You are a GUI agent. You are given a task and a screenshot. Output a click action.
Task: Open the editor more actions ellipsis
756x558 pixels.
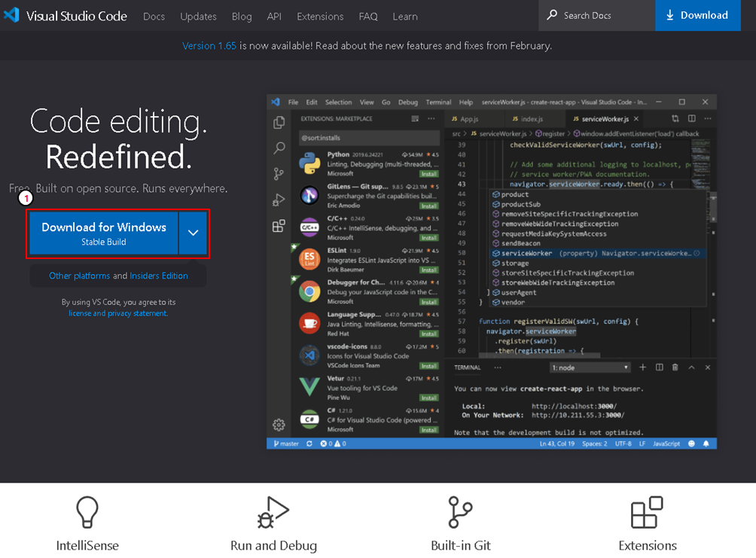(x=708, y=119)
